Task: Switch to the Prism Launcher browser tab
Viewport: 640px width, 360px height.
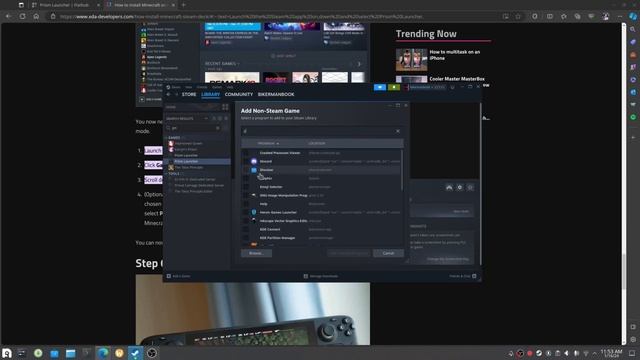Action: 66,5
